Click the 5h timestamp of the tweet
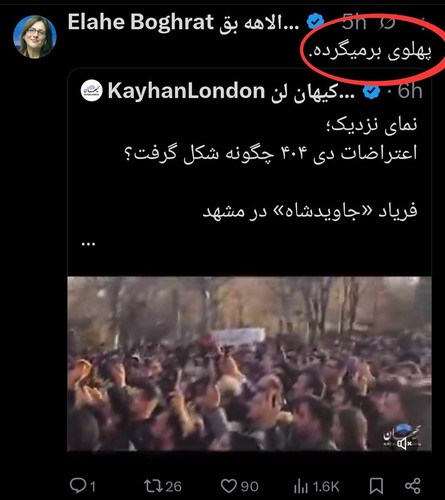This screenshot has width=445, height=500. pos(354,22)
